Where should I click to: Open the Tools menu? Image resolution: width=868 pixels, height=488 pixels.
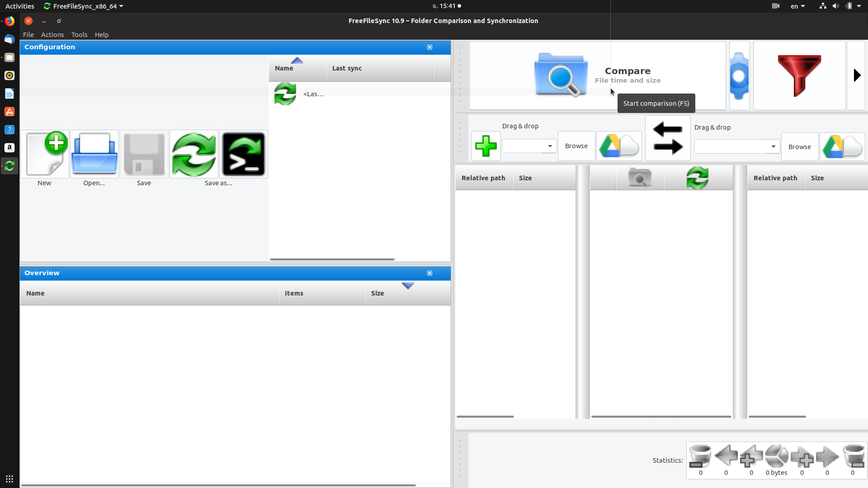tap(80, 35)
